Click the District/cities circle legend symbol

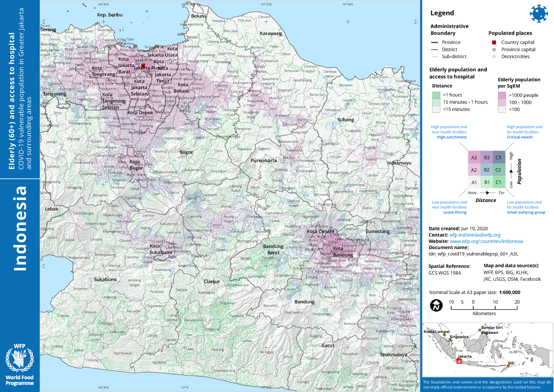pyautogui.click(x=494, y=57)
